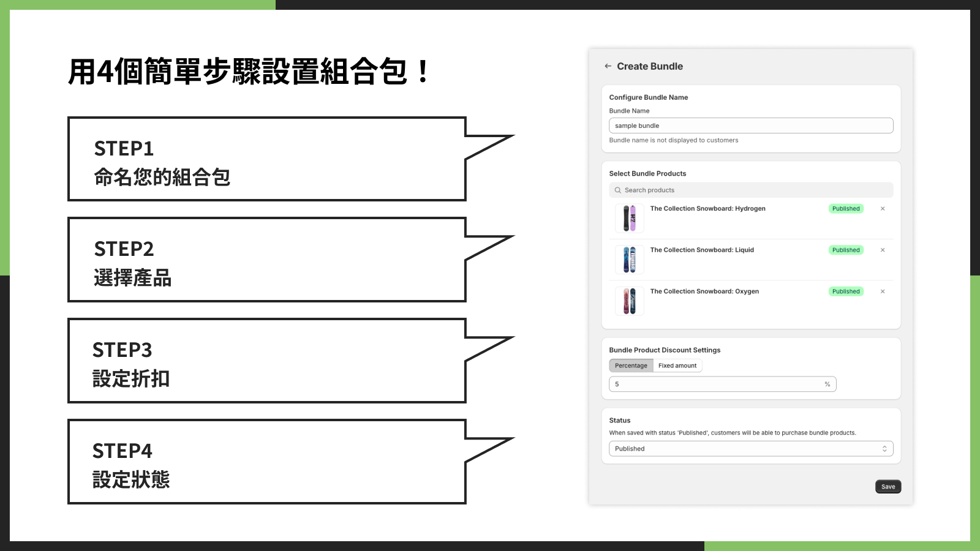Viewport: 980px width, 551px height.
Task: Click the Bundle Name input field
Action: (751, 126)
